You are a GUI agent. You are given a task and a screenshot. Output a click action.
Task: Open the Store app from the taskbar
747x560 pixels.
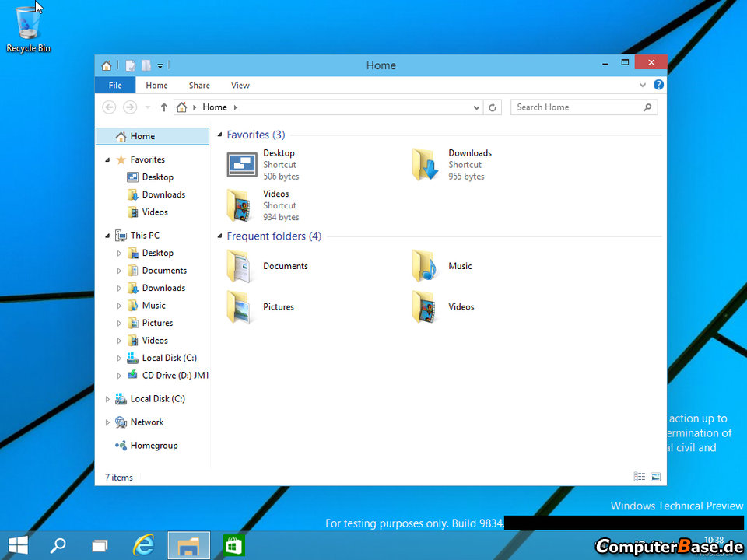tap(233, 544)
